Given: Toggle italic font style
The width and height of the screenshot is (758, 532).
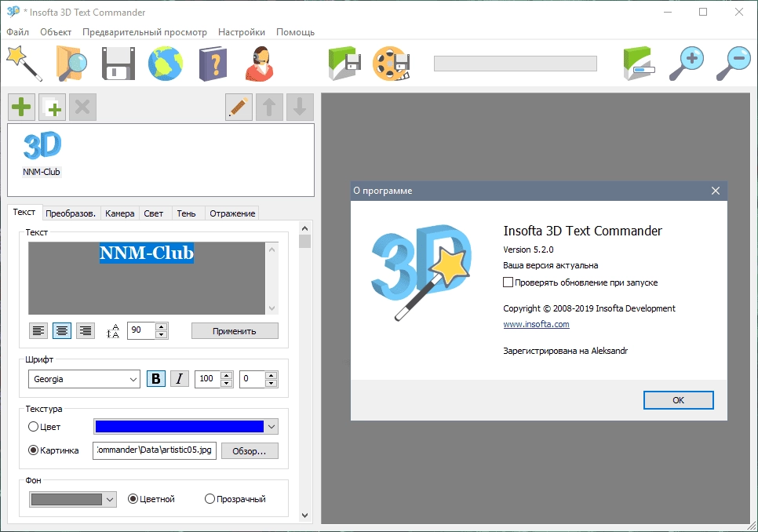Looking at the screenshot, I should (x=180, y=379).
